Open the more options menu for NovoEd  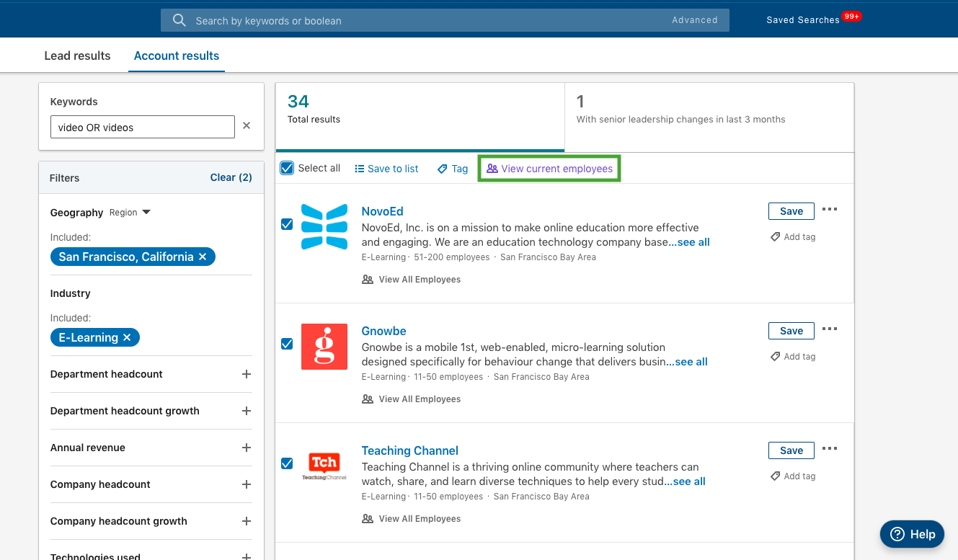pyautogui.click(x=830, y=210)
